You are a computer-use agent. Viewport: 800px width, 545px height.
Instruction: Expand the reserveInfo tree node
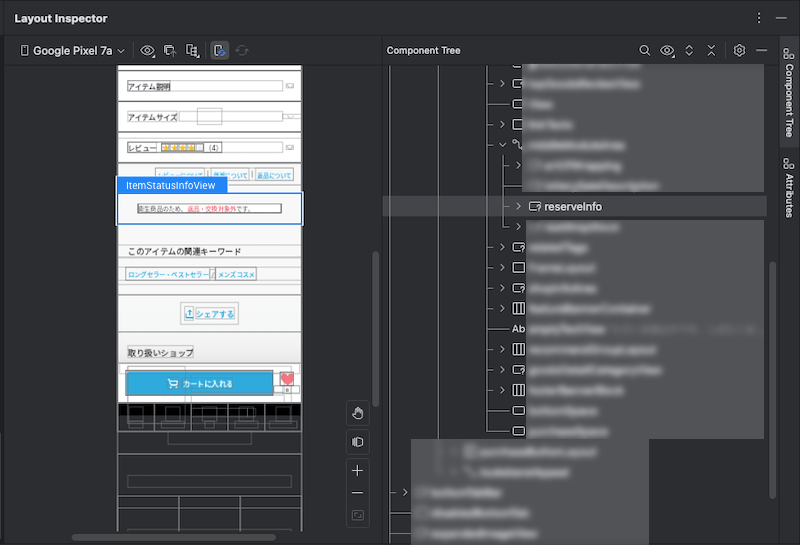[518, 206]
